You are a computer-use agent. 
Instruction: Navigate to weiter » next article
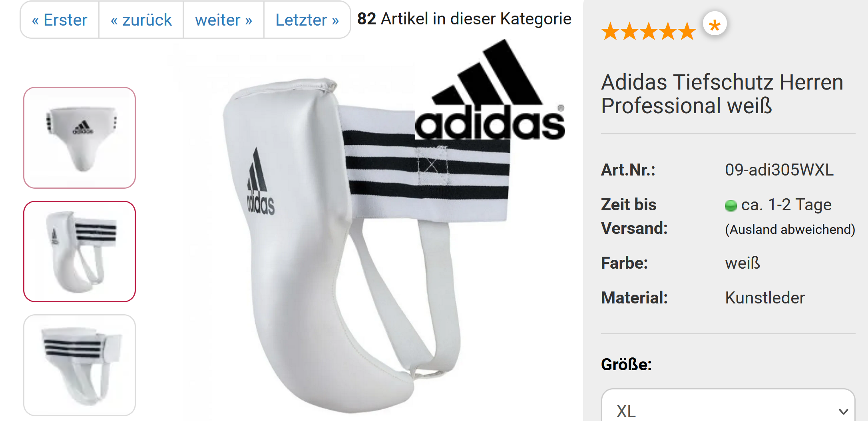point(223,20)
